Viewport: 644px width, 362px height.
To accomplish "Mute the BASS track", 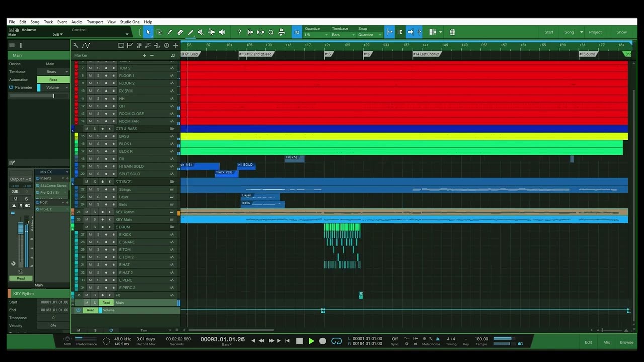I will point(90,136).
